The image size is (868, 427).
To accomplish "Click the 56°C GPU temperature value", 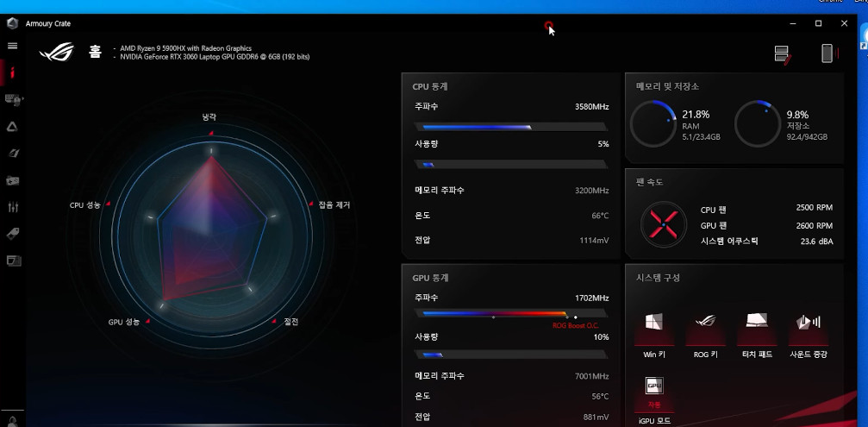I will coord(600,397).
